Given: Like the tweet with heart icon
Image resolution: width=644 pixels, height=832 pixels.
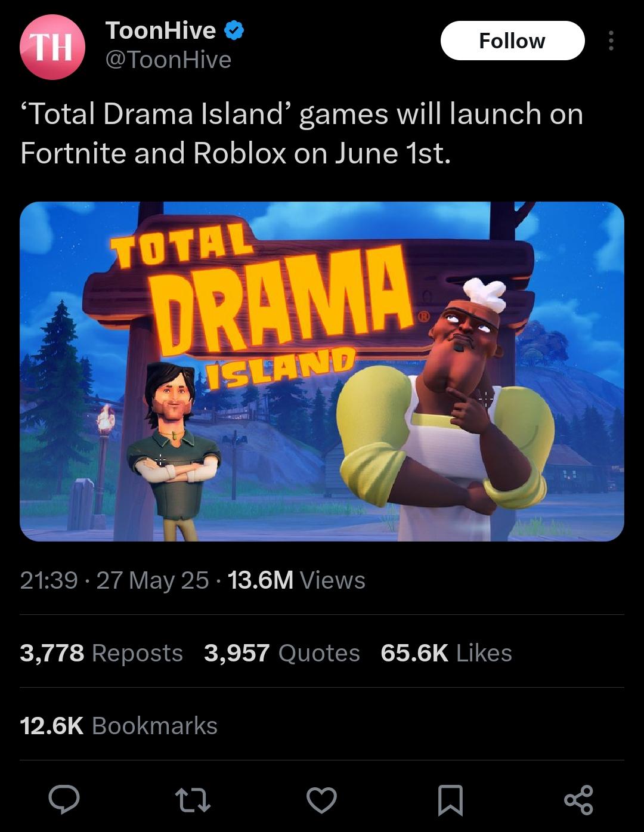Looking at the screenshot, I should tap(321, 800).
